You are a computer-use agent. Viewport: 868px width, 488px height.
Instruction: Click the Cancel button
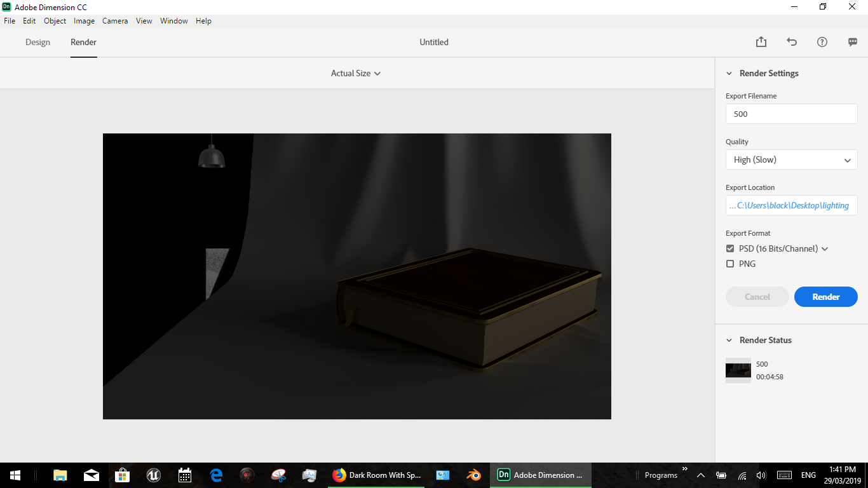click(757, 297)
